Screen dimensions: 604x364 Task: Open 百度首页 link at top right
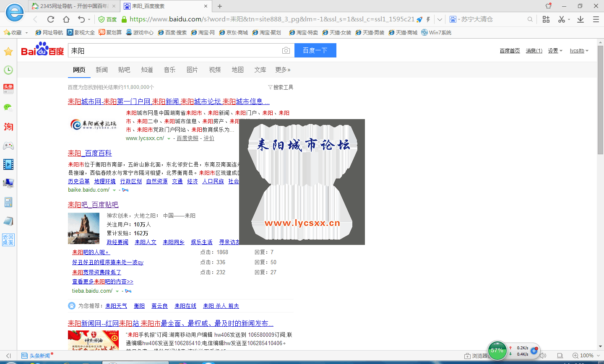[510, 51]
